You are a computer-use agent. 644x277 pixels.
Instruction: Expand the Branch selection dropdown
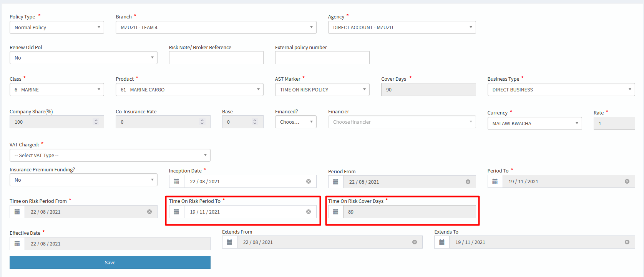tap(216, 27)
